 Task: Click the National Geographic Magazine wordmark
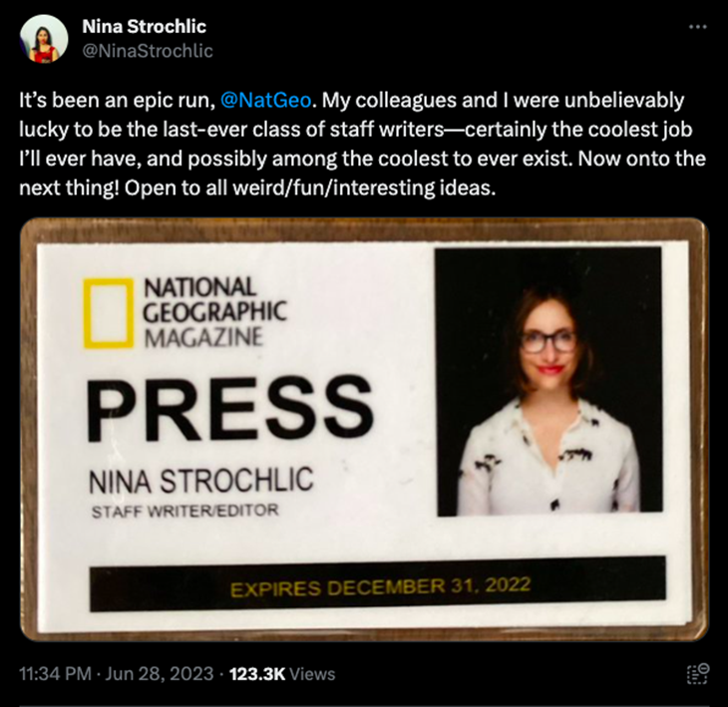(214, 312)
